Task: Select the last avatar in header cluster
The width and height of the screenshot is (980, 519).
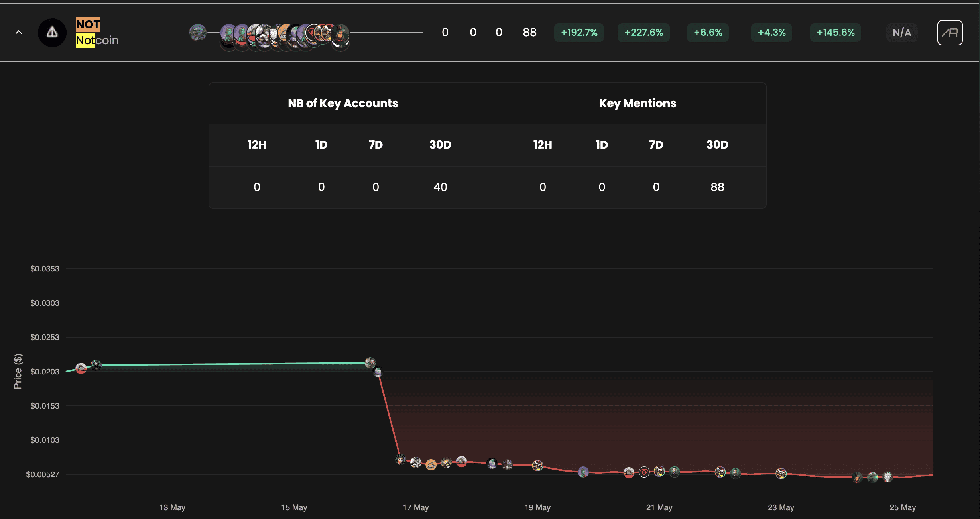Action: click(340, 33)
